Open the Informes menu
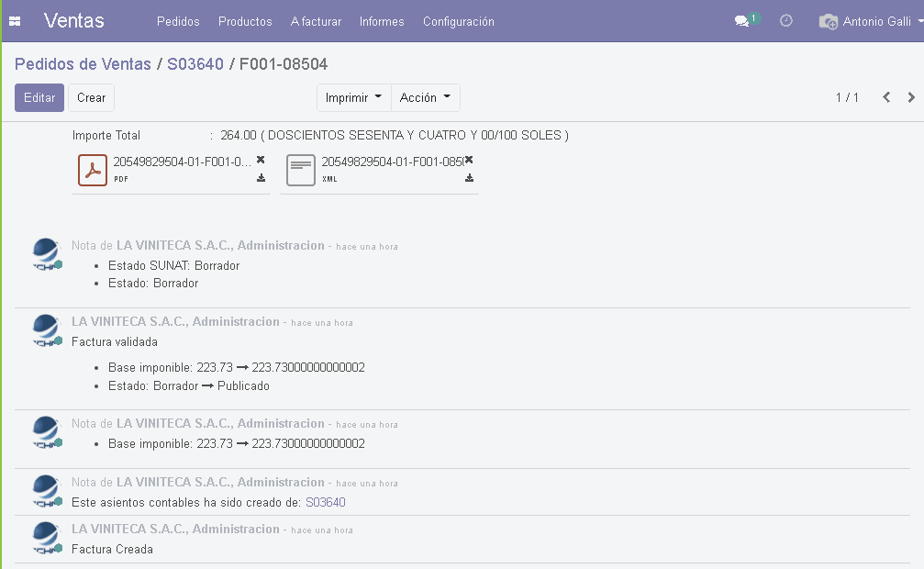 pos(382,21)
